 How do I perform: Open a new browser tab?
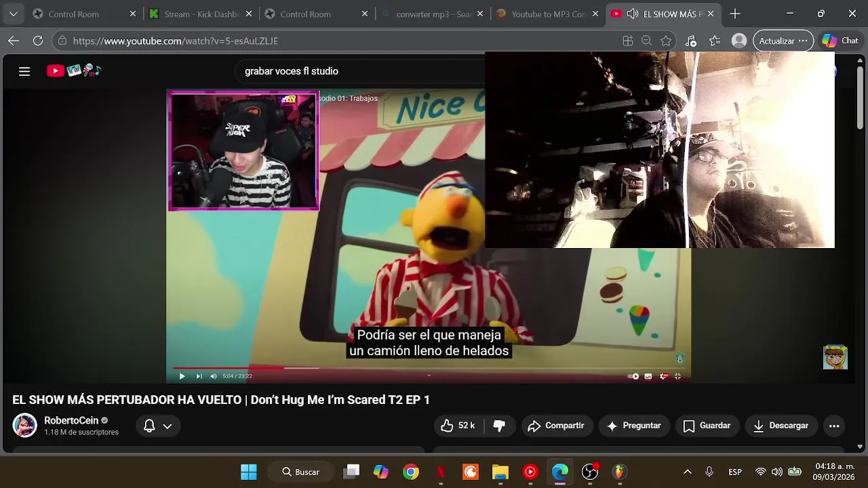click(x=735, y=14)
